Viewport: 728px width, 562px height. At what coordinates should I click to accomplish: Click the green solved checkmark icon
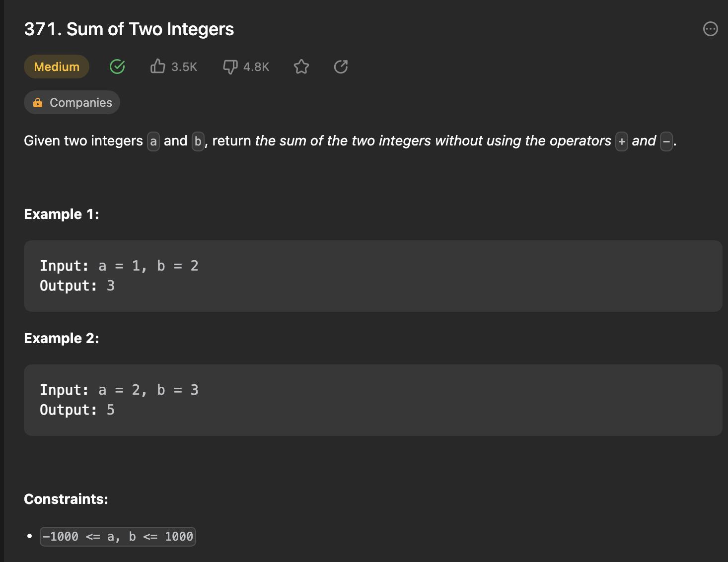tap(117, 67)
